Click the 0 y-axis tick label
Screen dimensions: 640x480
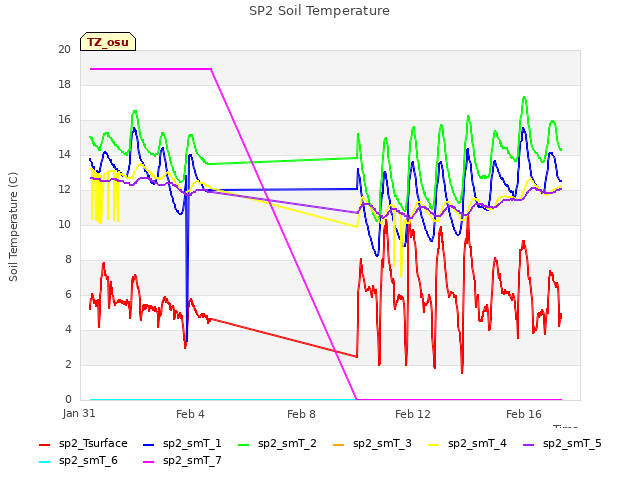coord(68,399)
